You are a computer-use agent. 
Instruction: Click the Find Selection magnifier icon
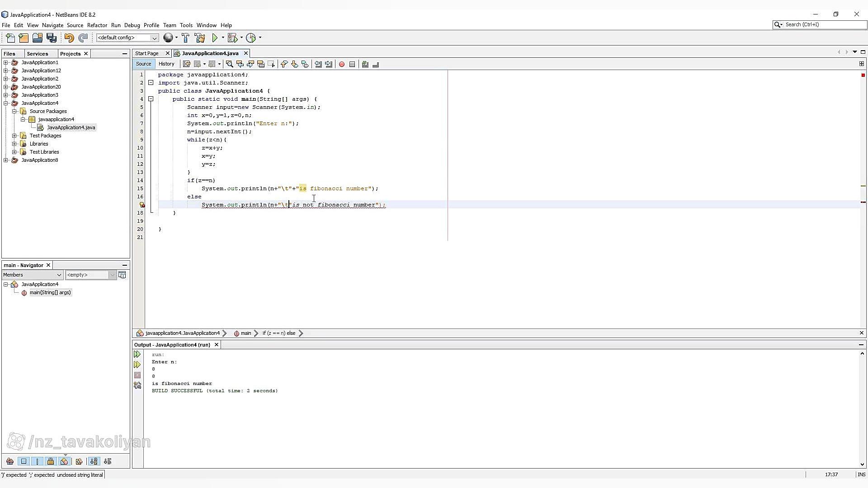tap(229, 64)
